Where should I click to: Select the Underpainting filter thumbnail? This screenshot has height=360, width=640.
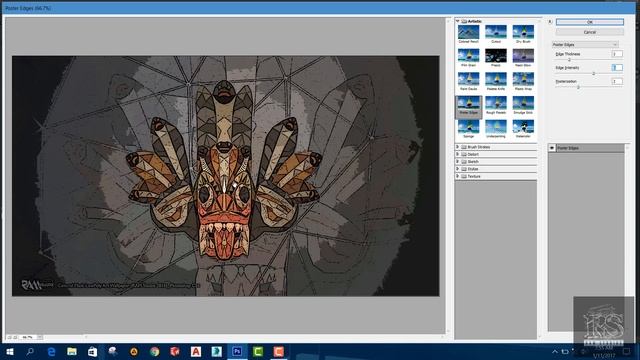coord(496,127)
